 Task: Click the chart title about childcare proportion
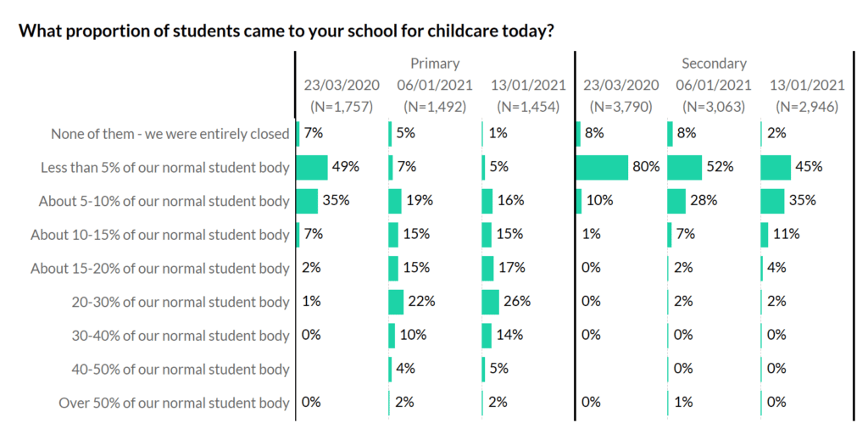click(287, 31)
